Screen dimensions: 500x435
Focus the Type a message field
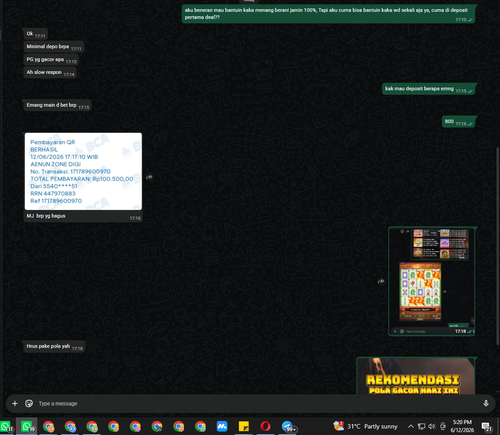point(257,404)
